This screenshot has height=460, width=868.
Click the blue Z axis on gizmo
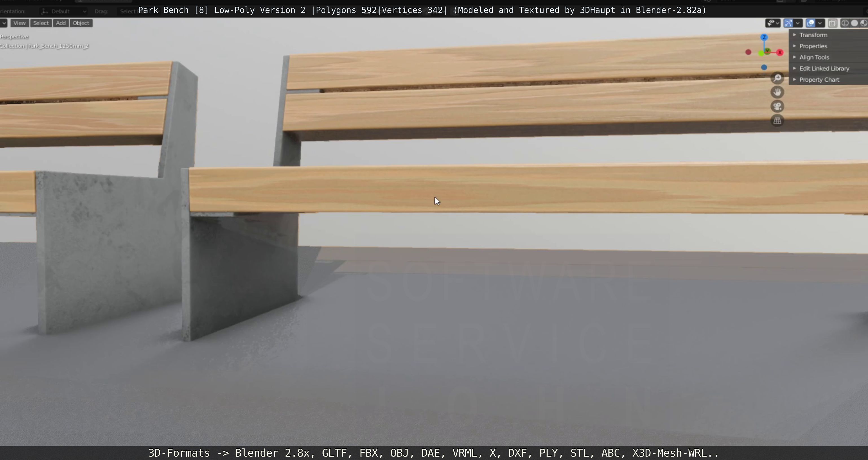pos(764,37)
